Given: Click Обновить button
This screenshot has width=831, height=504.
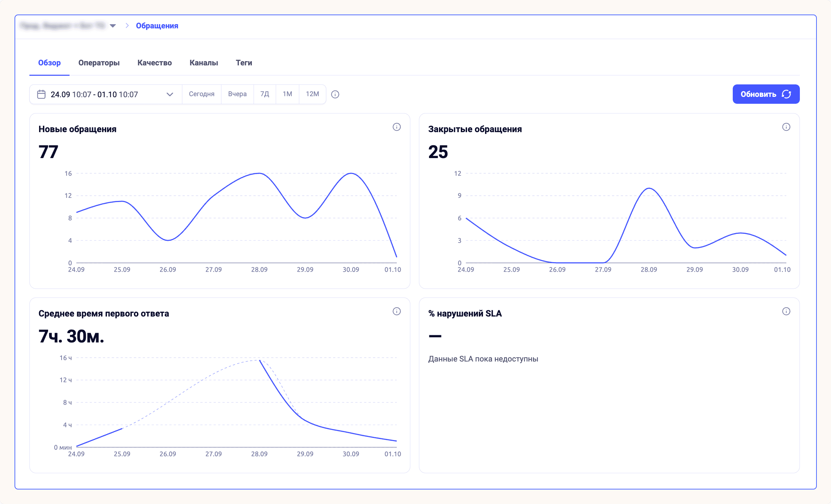Looking at the screenshot, I should (766, 94).
